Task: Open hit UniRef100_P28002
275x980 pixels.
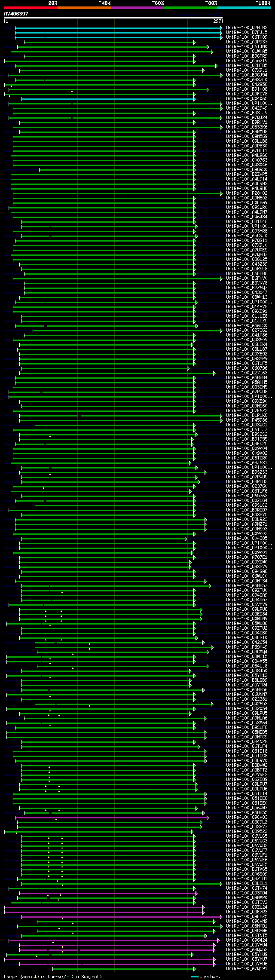Action: (247, 193)
